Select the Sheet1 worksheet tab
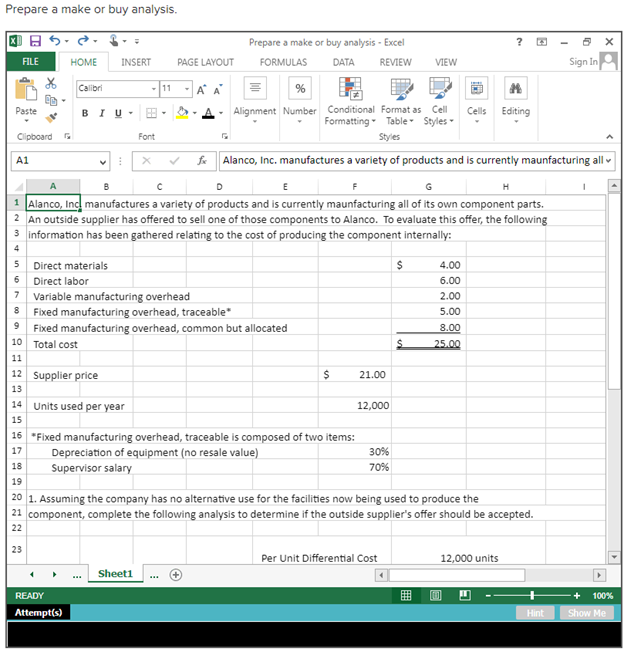 115,574
